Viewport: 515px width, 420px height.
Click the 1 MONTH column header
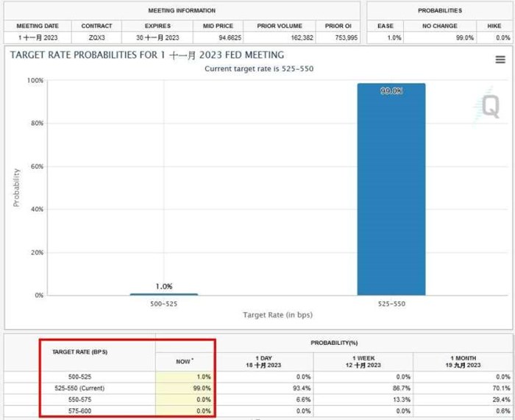coord(461,361)
